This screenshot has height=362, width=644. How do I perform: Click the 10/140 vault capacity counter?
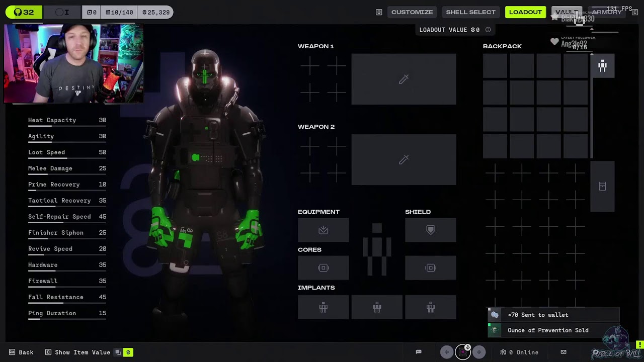tap(119, 12)
